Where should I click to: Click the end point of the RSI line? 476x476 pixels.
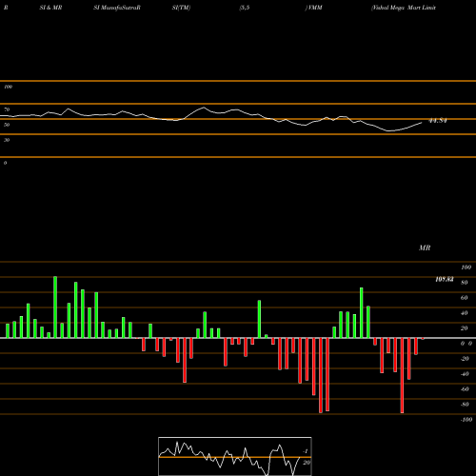[x=422, y=123]
